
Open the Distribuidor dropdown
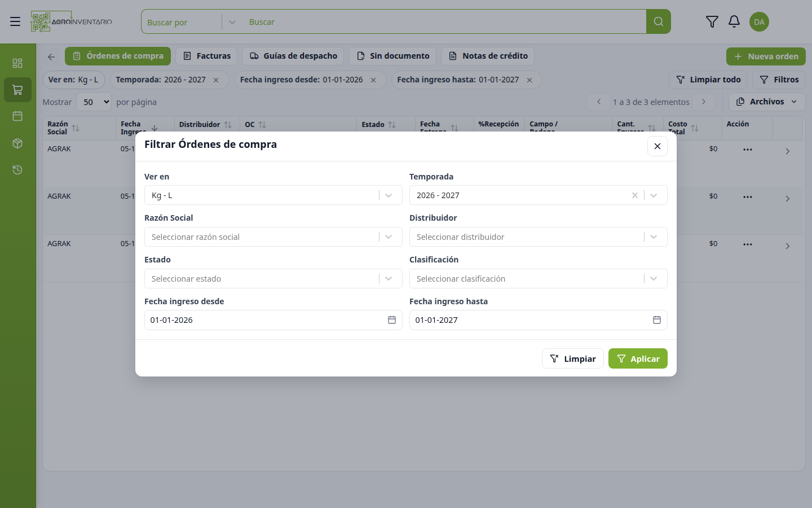tap(539, 237)
